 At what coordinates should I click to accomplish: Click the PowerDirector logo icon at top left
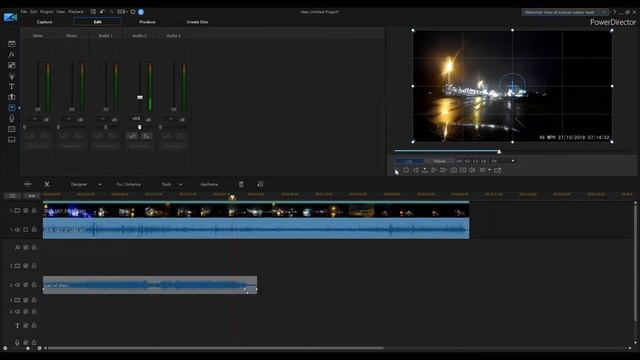(10, 17)
